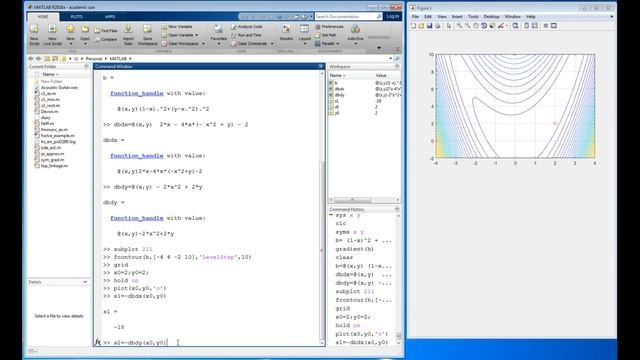640x360 pixels.
Task: Click the Insert Legend icon in Figure 1
Action: pos(535,26)
